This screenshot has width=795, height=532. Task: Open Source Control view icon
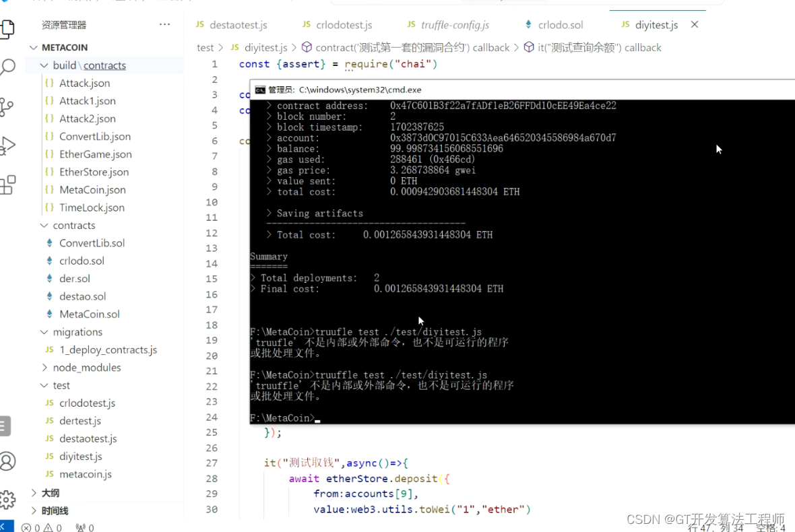(7, 106)
